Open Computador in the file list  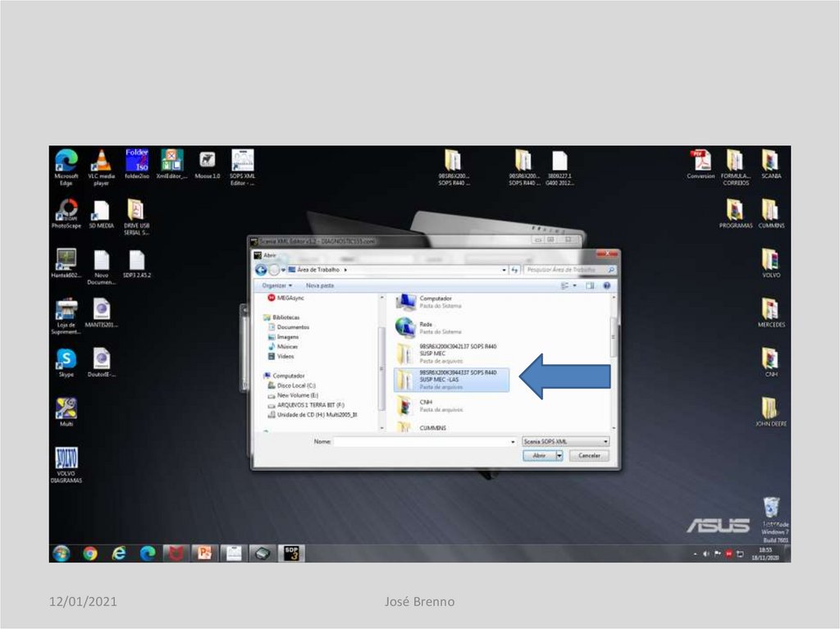pos(435,302)
